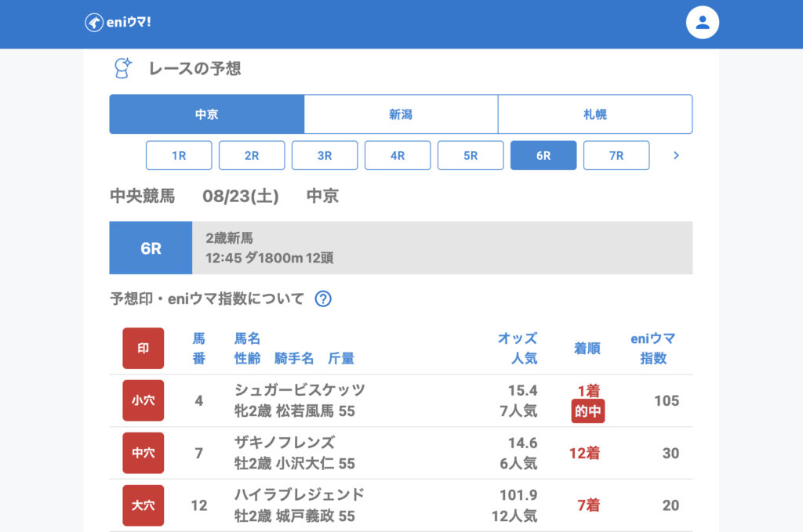Click the race prediction head icon
This screenshot has width=803, height=532.
122,69
